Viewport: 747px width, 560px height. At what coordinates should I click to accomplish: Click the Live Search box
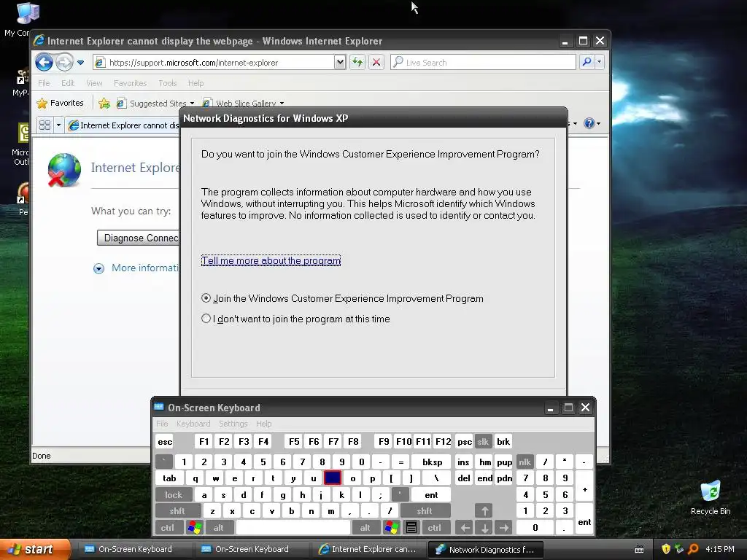coord(483,63)
